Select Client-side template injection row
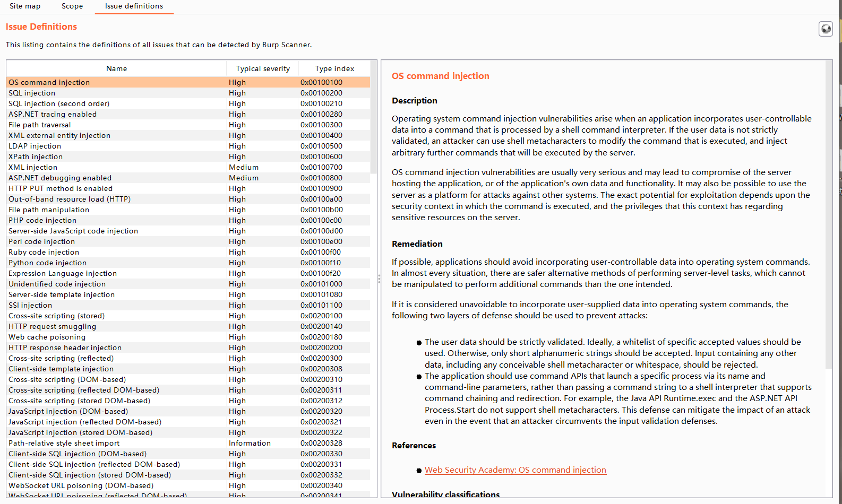 (188, 369)
